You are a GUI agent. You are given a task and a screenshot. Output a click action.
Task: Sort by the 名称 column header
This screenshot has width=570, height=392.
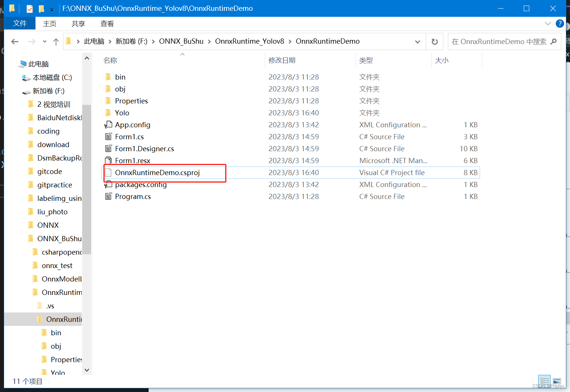(x=110, y=60)
